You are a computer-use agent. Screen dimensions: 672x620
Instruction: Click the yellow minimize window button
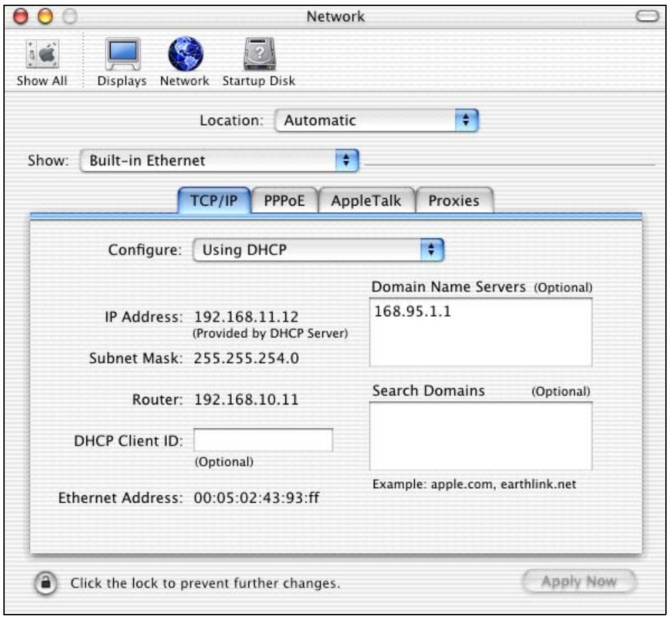coord(46,17)
